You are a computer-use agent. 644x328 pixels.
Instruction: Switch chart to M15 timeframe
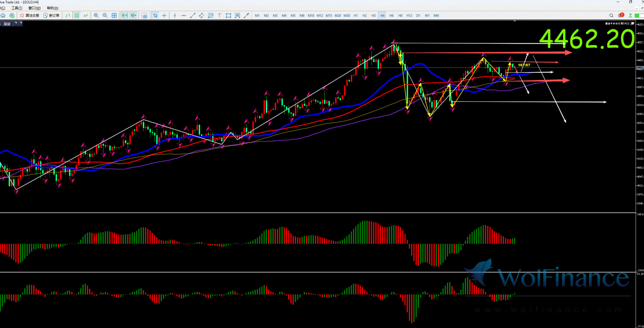(329, 16)
